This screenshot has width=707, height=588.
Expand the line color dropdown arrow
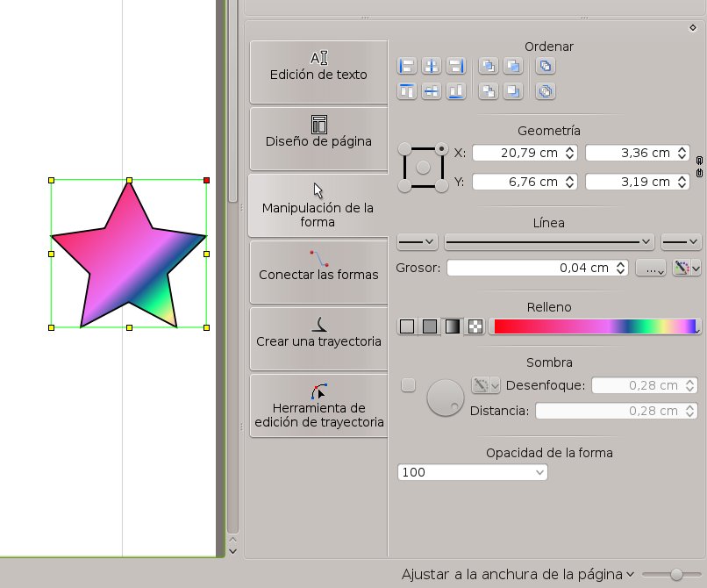(x=696, y=269)
